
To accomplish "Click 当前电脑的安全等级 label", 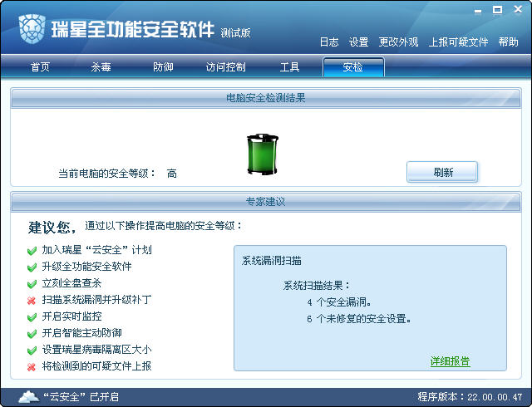I will (x=107, y=174).
